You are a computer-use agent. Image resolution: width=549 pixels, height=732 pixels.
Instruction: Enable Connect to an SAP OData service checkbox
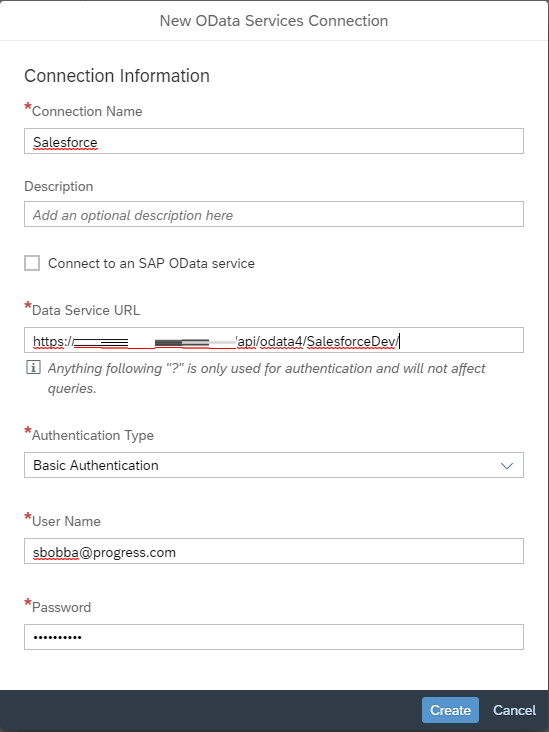tap(32, 263)
